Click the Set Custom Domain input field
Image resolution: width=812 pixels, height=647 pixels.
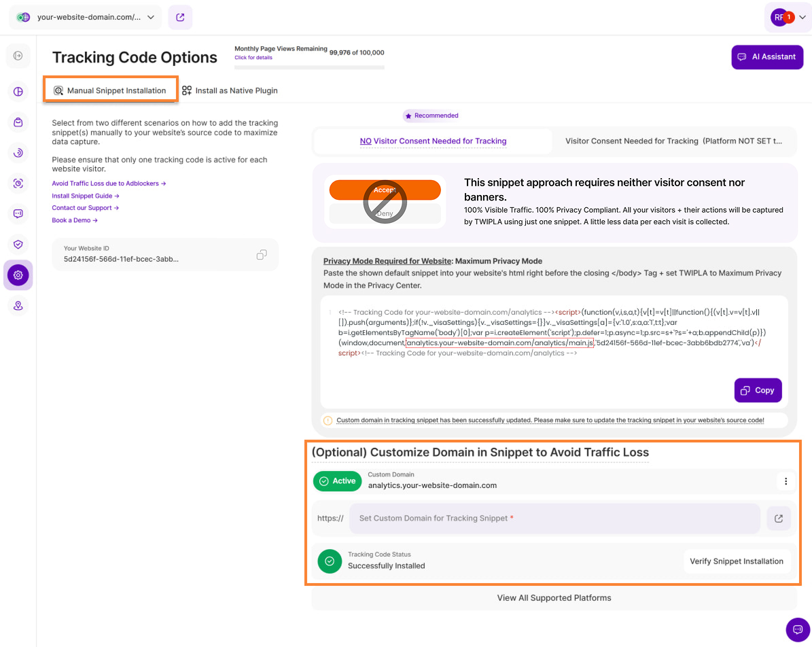pos(554,519)
